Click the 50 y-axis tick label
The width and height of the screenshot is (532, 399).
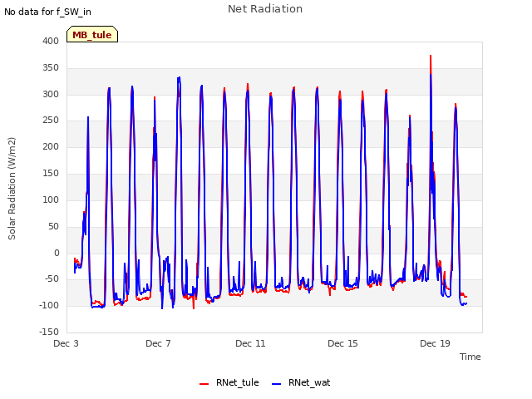(x=53, y=226)
